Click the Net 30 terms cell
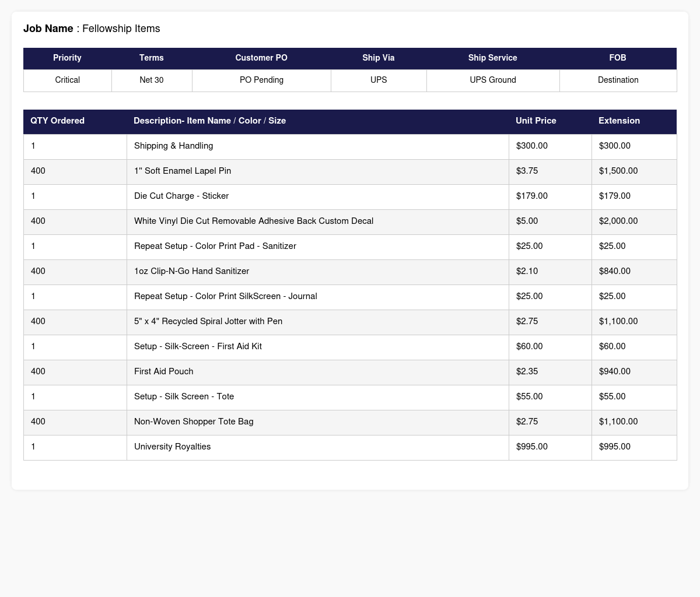 (152, 80)
